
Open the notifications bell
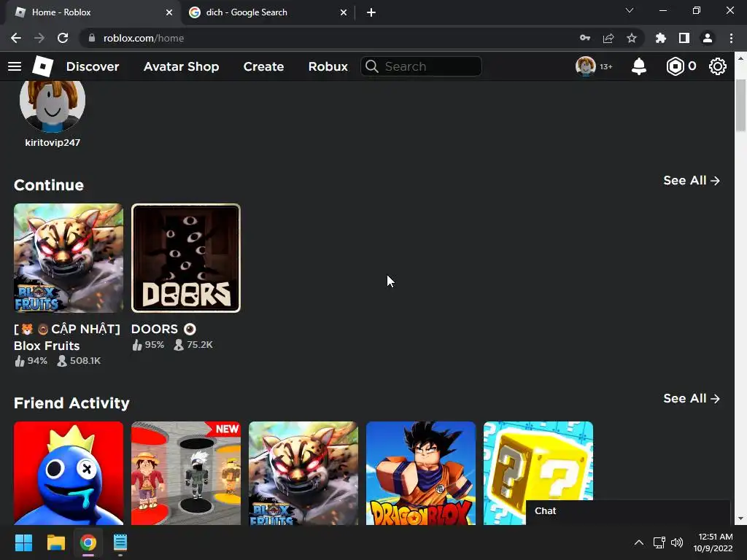click(x=638, y=66)
